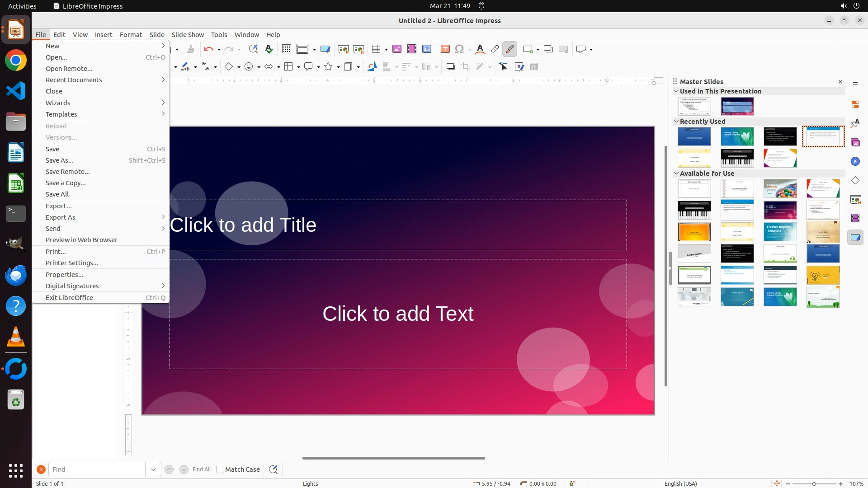Screen dimensions: 868x488
Task: Select the piano keys master slide thumbnail
Action: pos(737,158)
